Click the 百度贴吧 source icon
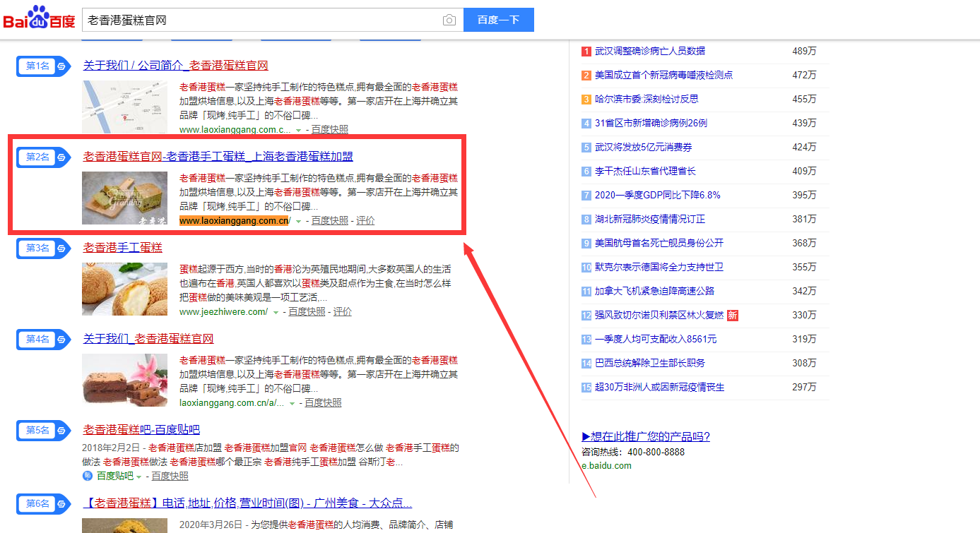The height and width of the screenshot is (533, 980). tap(88, 477)
